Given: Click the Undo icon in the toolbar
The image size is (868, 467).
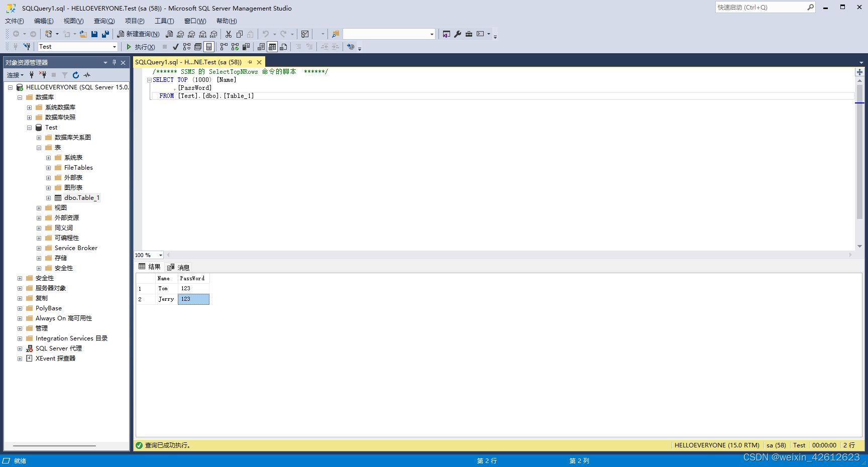Looking at the screenshot, I should (265, 34).
